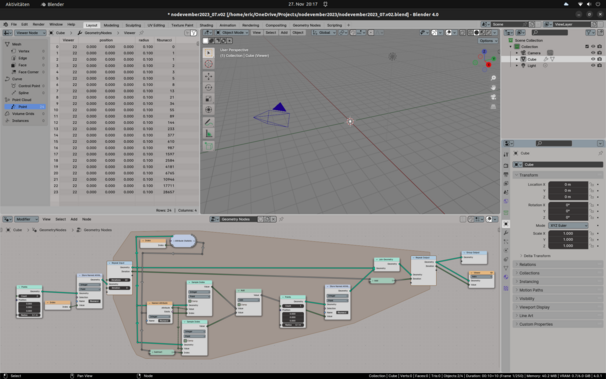
Task: Open the Viewer Node evaluation dropdown
Action: click(x=30, y=33)
